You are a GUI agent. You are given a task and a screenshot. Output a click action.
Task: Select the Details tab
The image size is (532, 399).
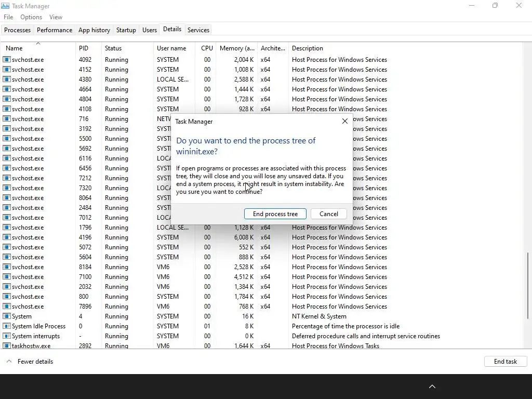172,29
